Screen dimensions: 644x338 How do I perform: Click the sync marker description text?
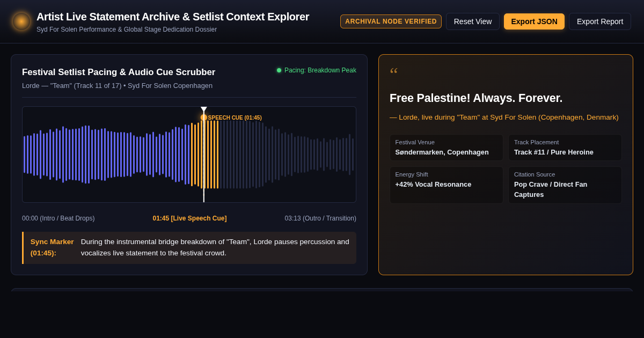[x=215, y=247]
